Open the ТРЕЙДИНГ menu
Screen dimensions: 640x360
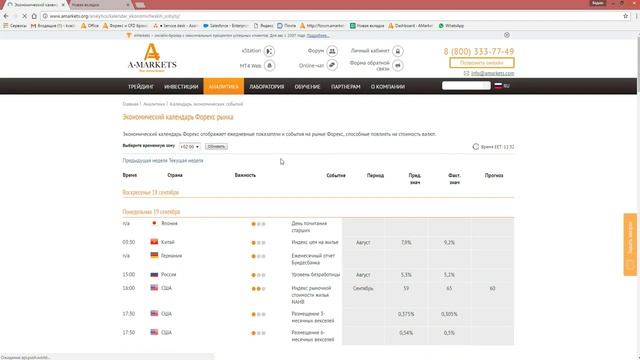pos(141,87)
